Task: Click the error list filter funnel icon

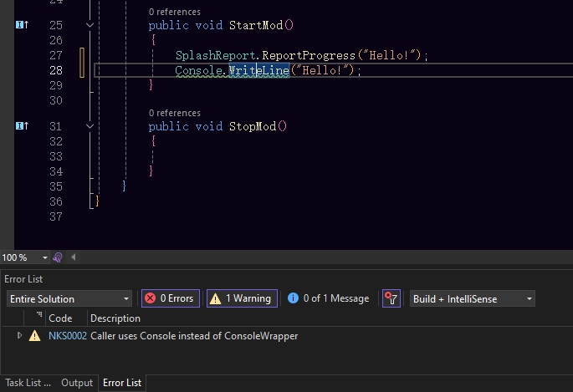Action: [391, 298]
